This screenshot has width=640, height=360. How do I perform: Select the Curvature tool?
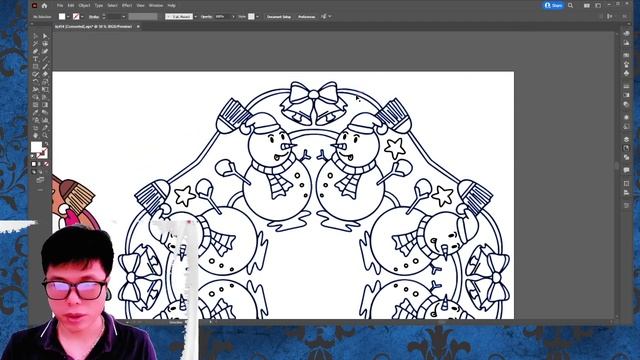click(x=45, y=51)
